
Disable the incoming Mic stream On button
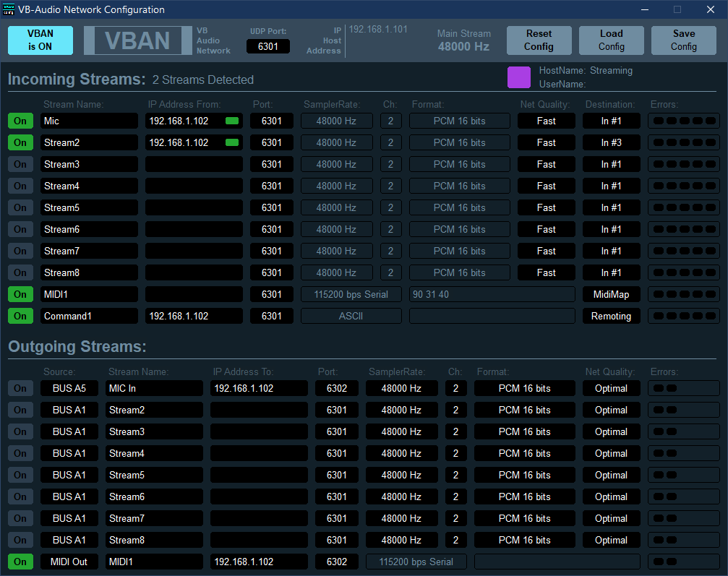20,121
